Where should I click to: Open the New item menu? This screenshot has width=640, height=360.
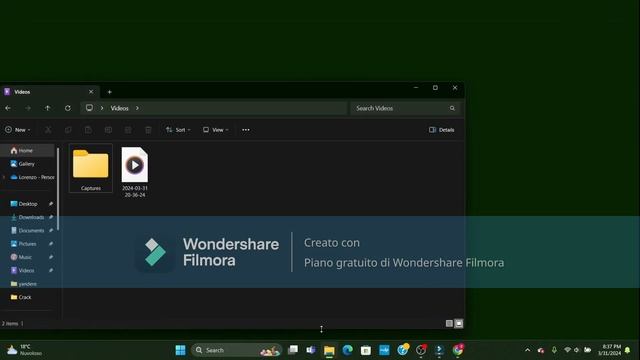[18, 130]
